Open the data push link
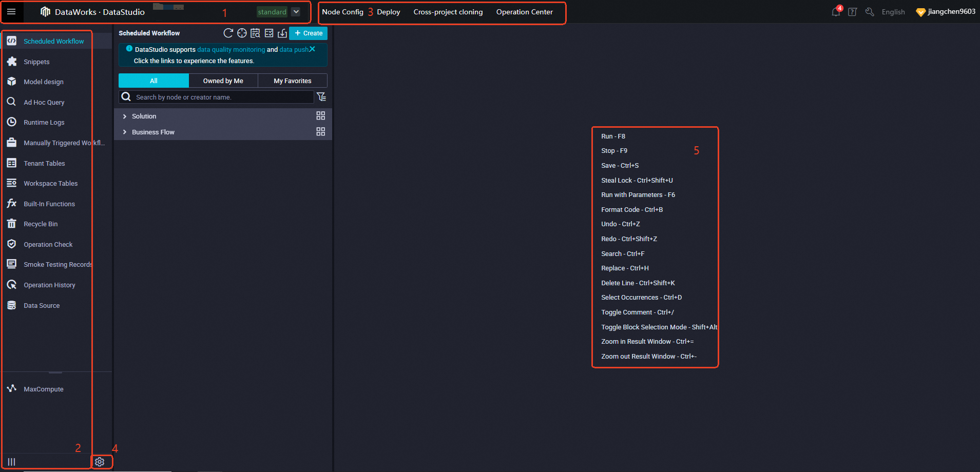 294,50
